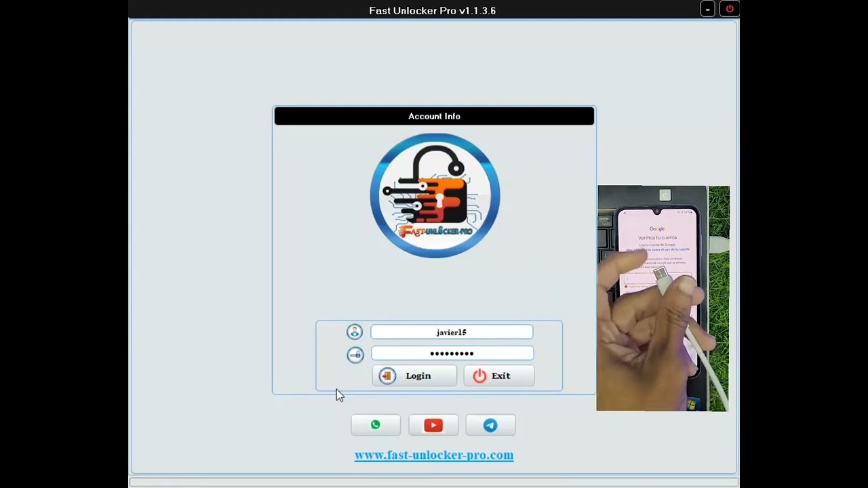Click the Login button
This screenshot has width=868, height=488.
click(x=414, y=376)
